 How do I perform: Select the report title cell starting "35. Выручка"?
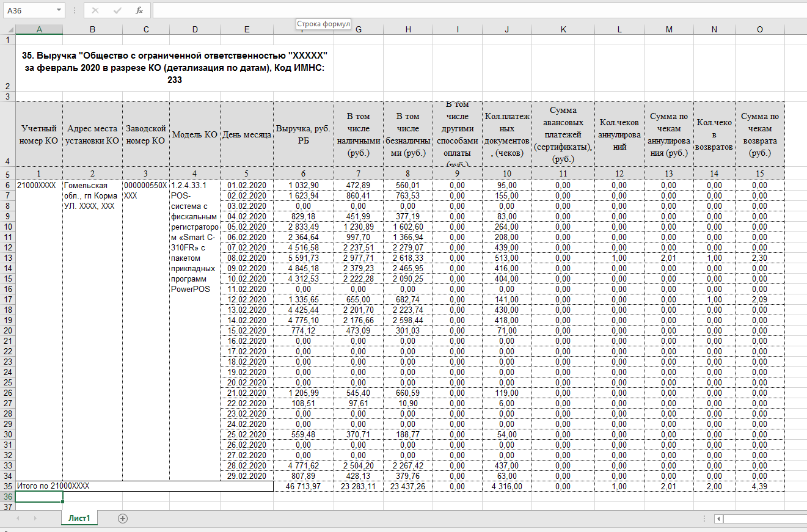175,68
